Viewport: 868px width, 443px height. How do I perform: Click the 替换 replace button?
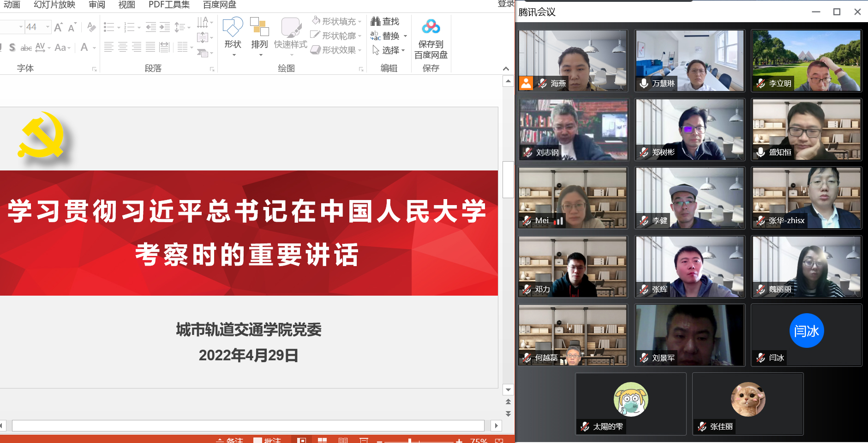(386, 36)
